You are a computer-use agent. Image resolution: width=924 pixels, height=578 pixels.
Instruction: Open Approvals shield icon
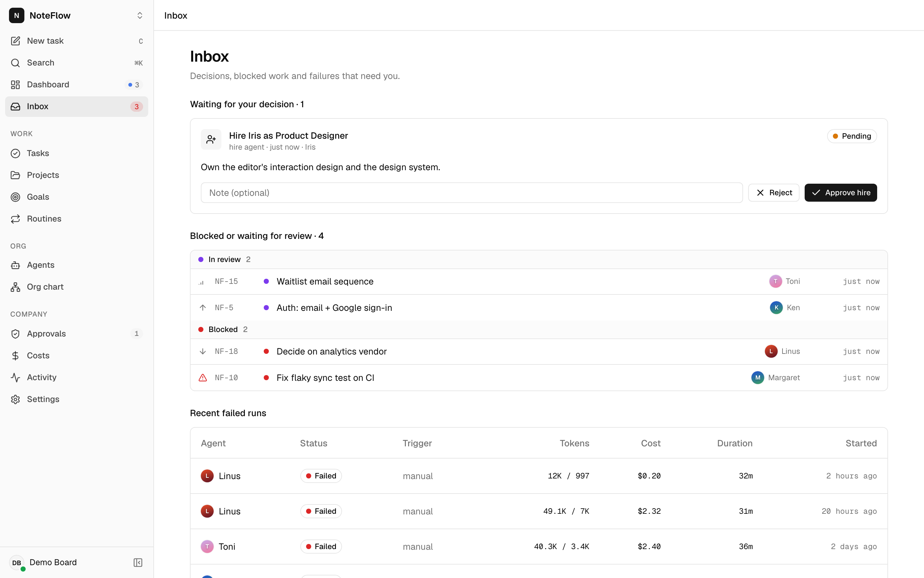(15, 334)
